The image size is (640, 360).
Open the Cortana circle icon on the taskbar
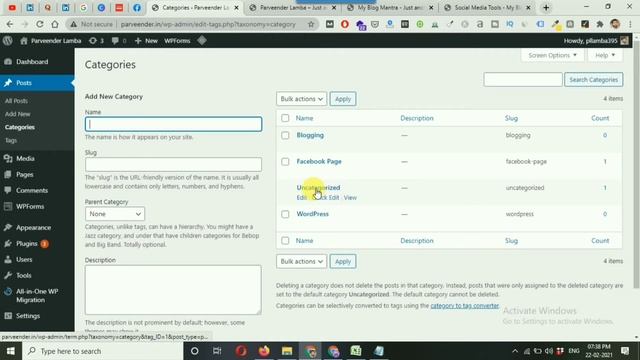pos(194,351)
